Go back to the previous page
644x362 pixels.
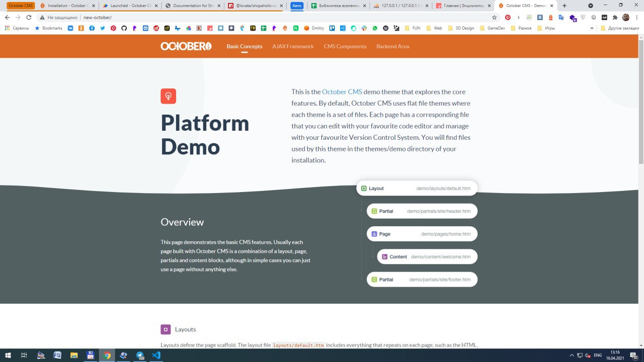click(x=7, y=17)
